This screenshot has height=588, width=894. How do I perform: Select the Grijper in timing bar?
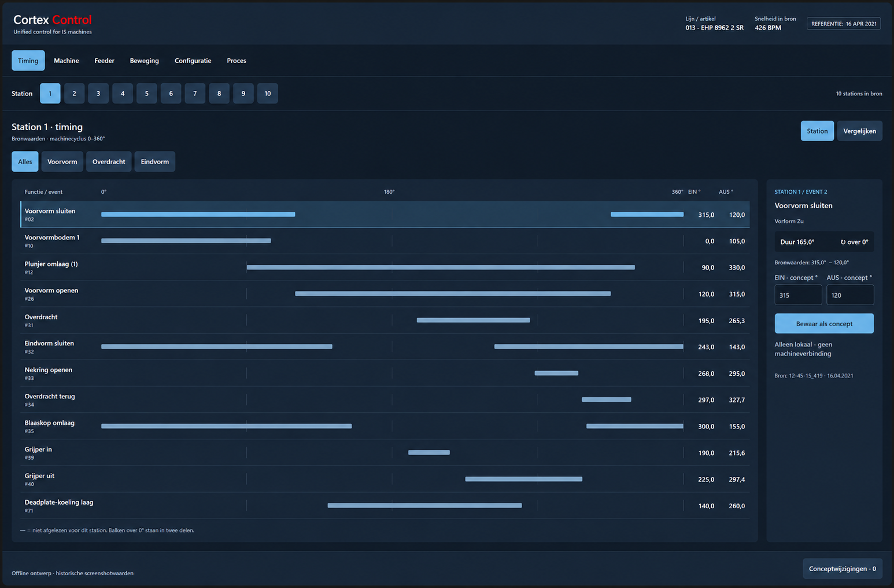(429, 453)
